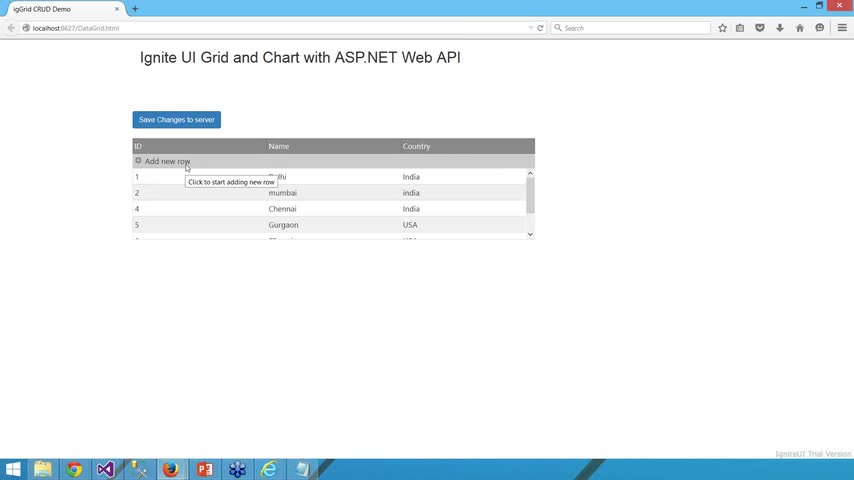
Task: Launch Chrome from the taskbar
Action: [x=74, y=469]
